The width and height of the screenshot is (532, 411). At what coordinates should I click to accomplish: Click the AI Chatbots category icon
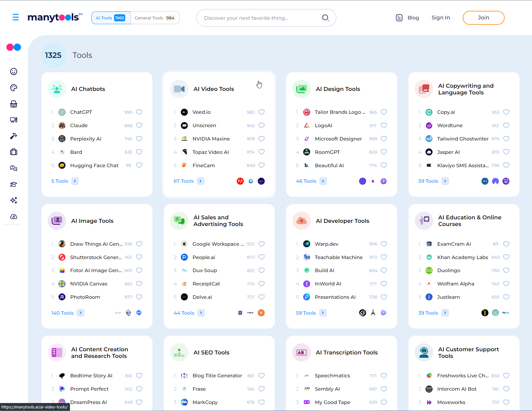(x=57, y=89)
